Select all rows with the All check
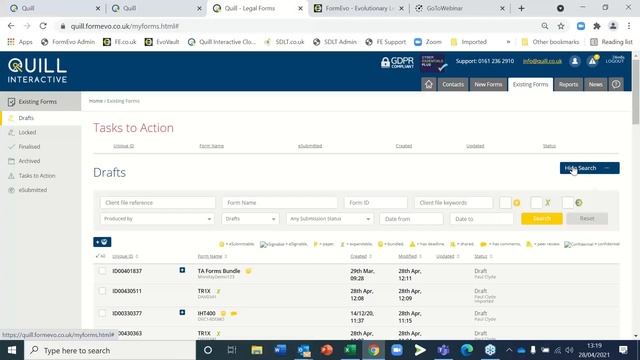Screen dimensions: 640x360 100,256
